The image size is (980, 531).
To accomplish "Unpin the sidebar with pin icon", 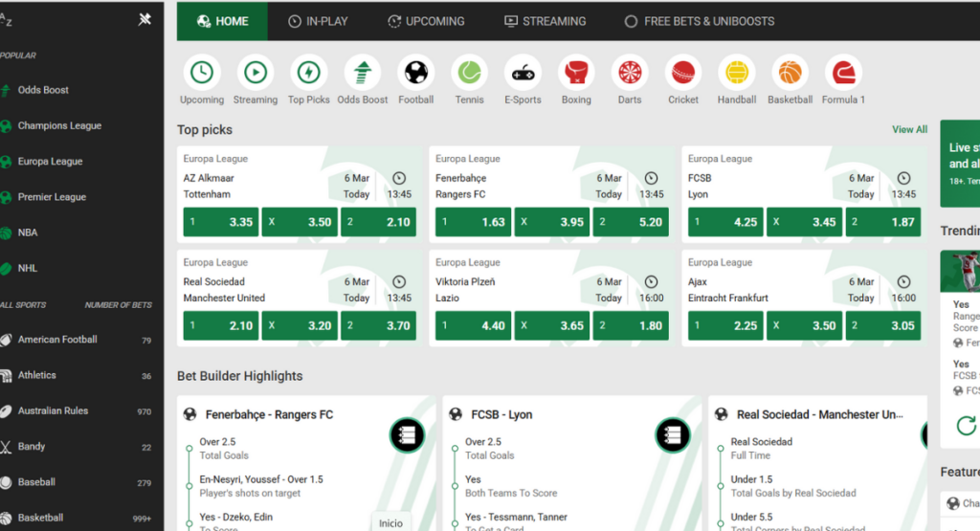I will 145,19.
